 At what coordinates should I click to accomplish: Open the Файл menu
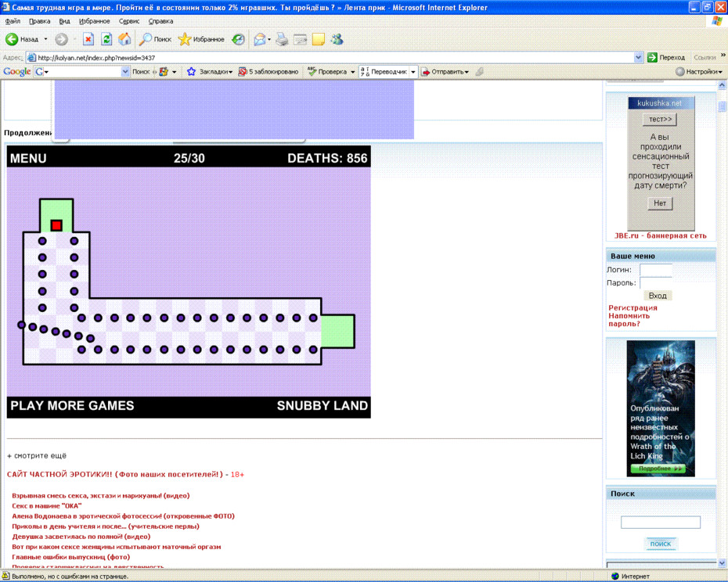pyautogui.click(x=13, y=21)
